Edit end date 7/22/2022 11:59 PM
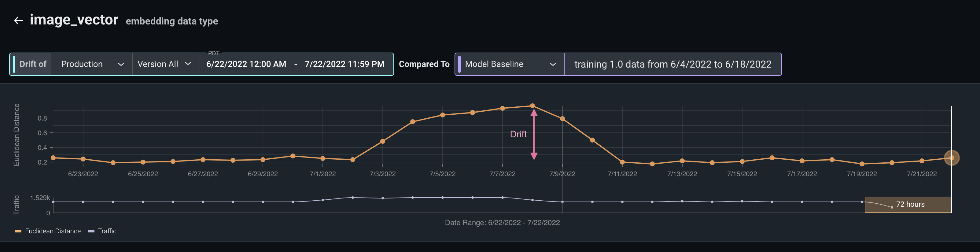 tap(344, 64)
